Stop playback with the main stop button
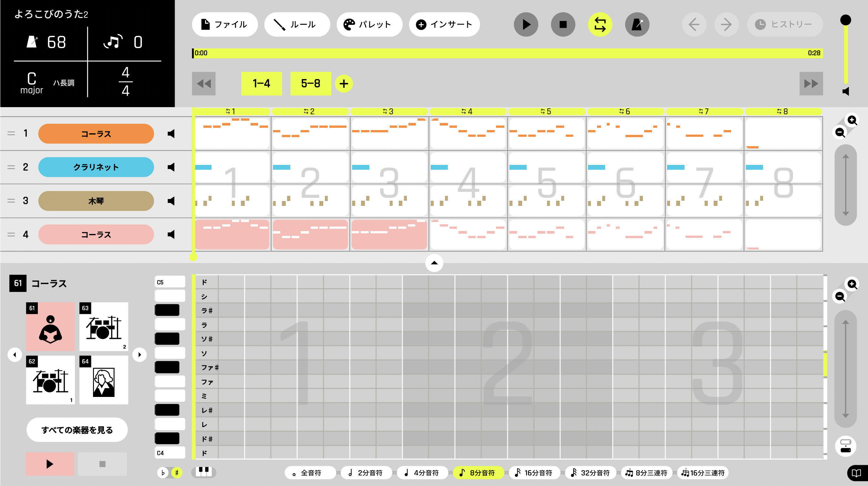The width and height of the screenshot is (868, 486). pyautogui.click(x=563, y=24)
